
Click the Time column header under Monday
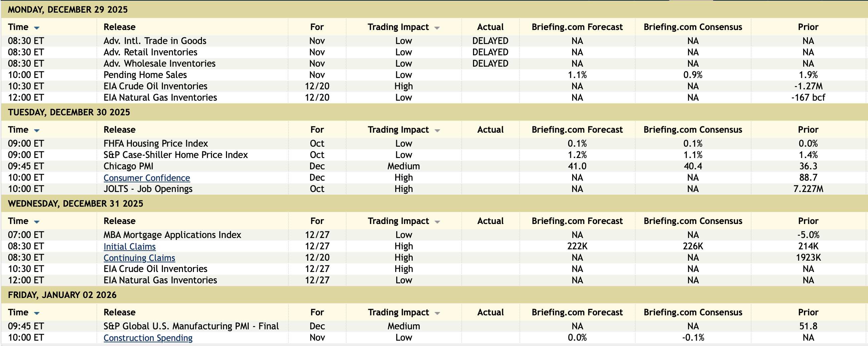point(18,27)
